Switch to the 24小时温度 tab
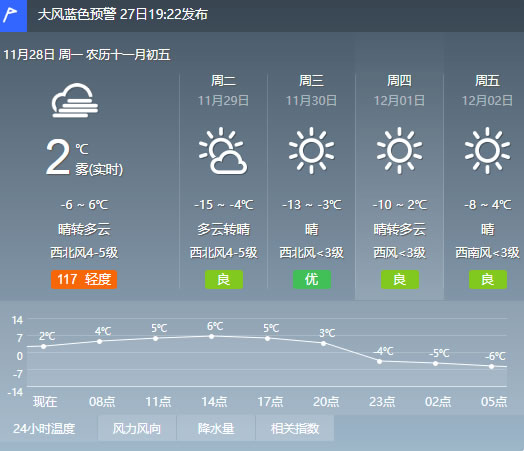 pos(49,428)
